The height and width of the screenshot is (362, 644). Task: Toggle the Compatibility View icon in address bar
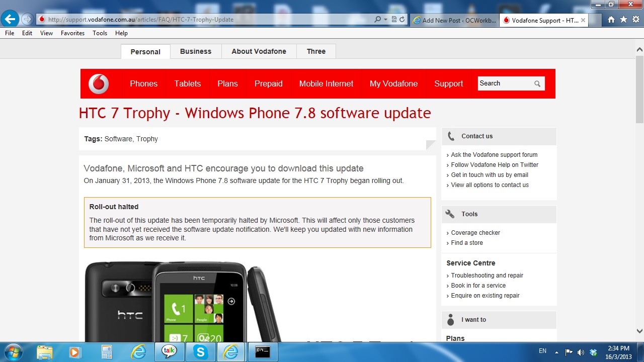click(x=394, y=20)
